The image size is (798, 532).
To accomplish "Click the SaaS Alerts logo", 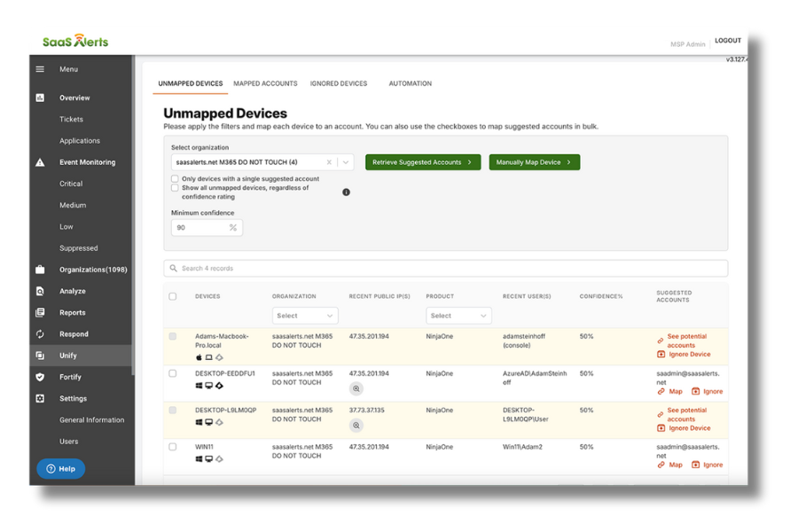I will [x=75, y=41].
